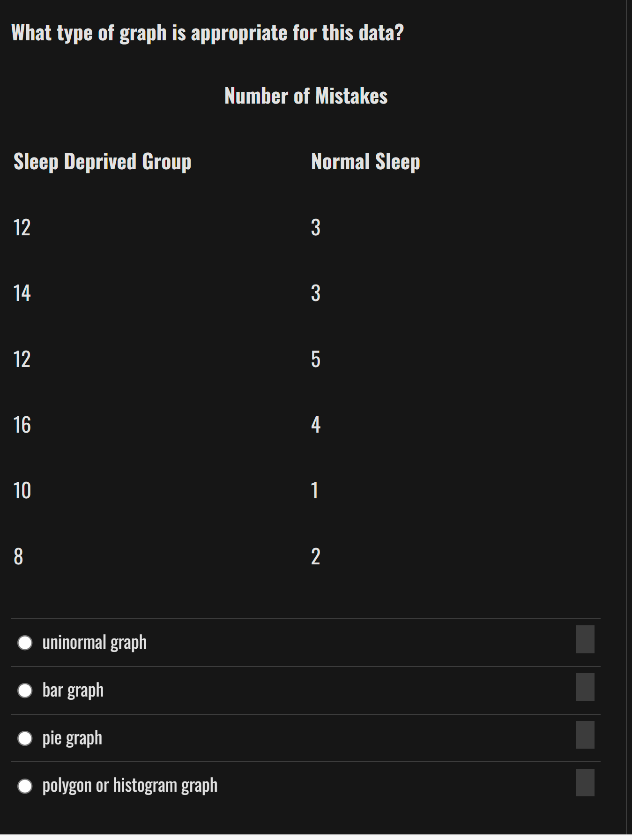Click the value 14 in the sleep deprived column
The height and width of the screenshot is (840, 632).
click(22, 293)
